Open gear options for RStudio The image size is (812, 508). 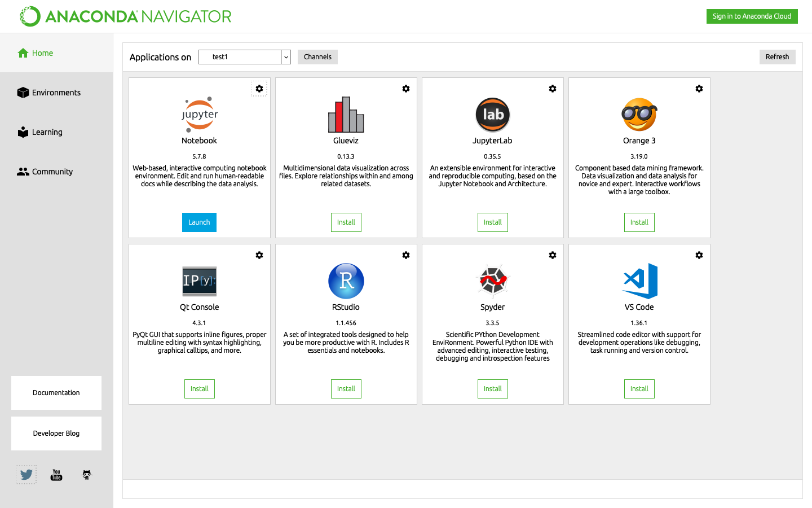coord(406,255)
